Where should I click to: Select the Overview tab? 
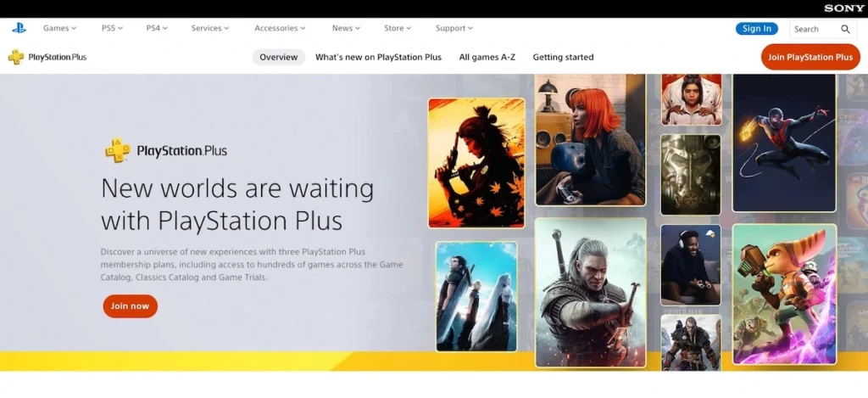coord(278,57)
